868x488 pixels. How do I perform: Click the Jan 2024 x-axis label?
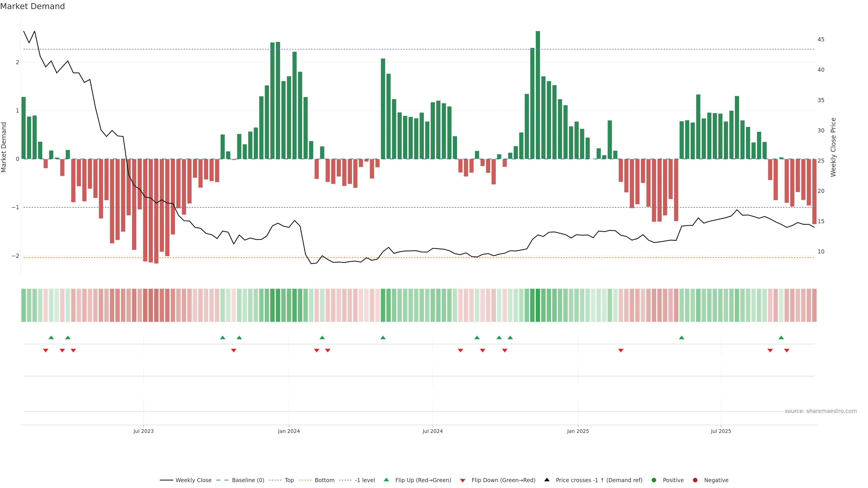(289, 431)
